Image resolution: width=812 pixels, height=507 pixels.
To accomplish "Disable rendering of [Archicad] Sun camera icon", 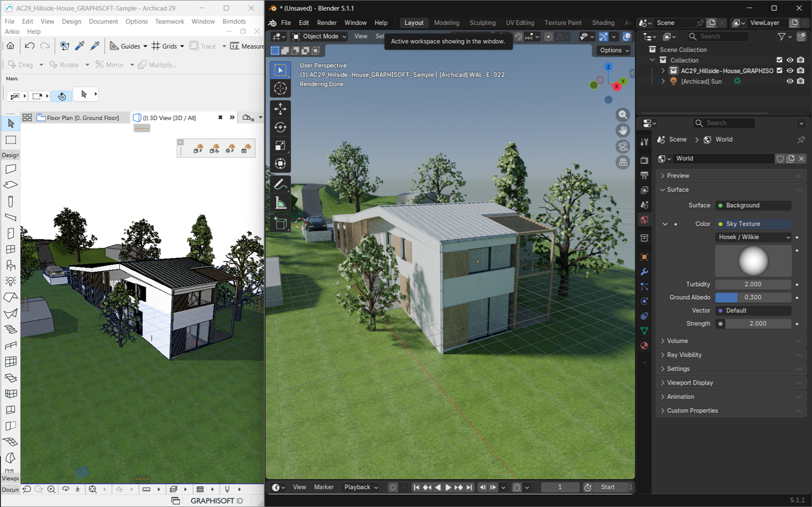I will (801, 81).
